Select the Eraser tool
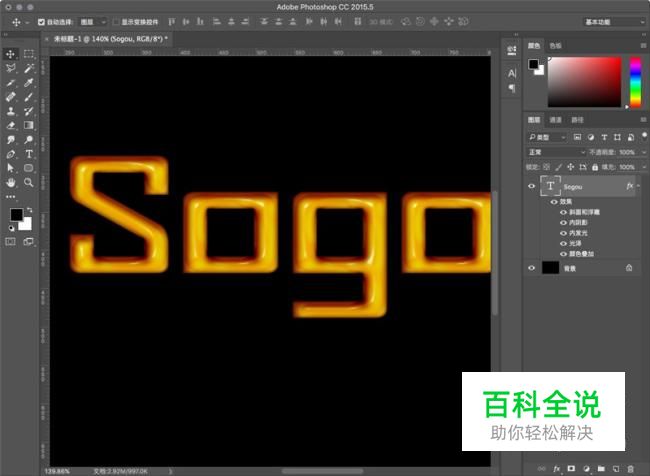Image resolution: width=650 pixels, height=476 pixels. point(10,125)
